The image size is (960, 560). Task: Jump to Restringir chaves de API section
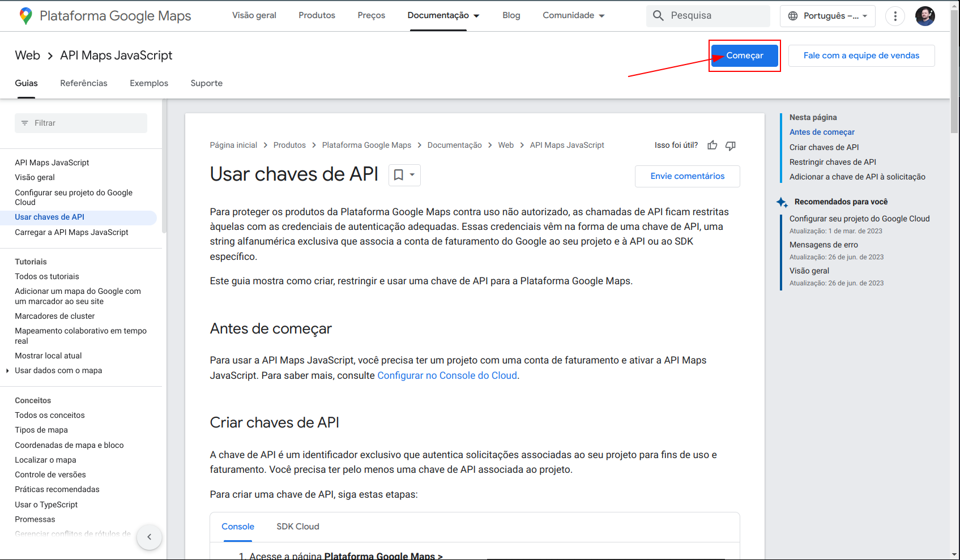click(x=833, y=163)
